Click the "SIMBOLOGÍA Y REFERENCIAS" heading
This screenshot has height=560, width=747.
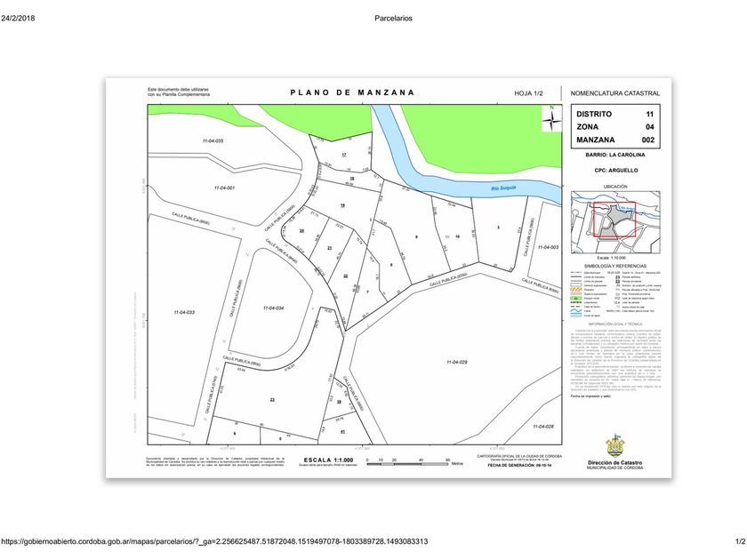pyautogui.click(x=615, y=266)
